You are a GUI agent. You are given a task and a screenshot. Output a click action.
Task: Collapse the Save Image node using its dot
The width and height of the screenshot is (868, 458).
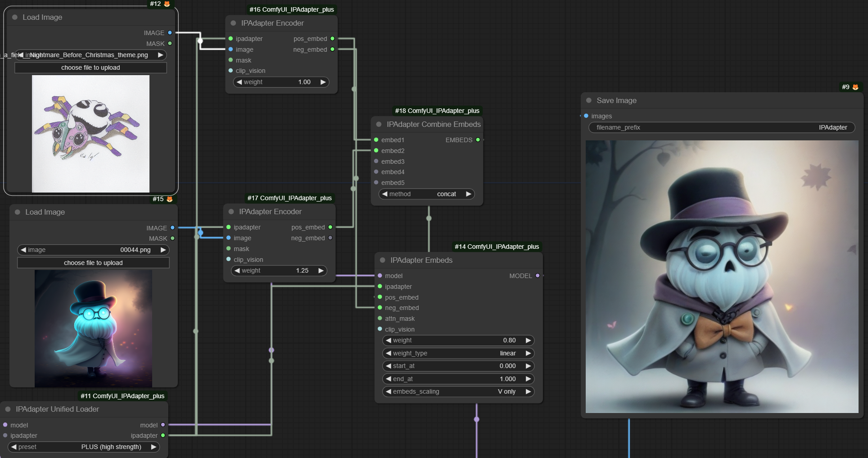(x=589, y=100)
